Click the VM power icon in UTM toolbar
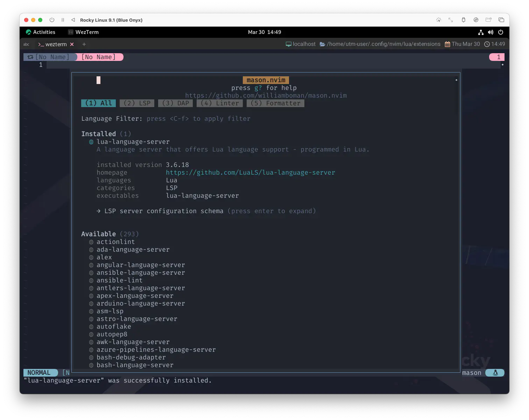Viewport: 529px width, 420px height. pos(52,20)
